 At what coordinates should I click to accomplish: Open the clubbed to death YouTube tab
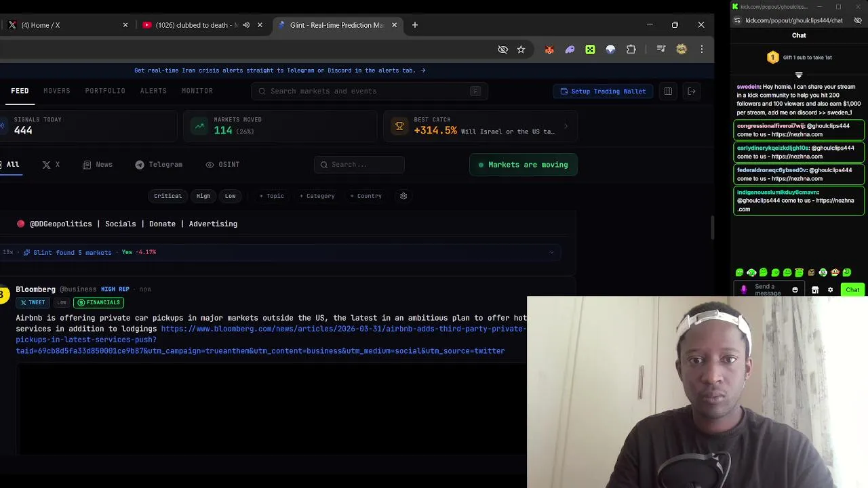tap(197, 25)
